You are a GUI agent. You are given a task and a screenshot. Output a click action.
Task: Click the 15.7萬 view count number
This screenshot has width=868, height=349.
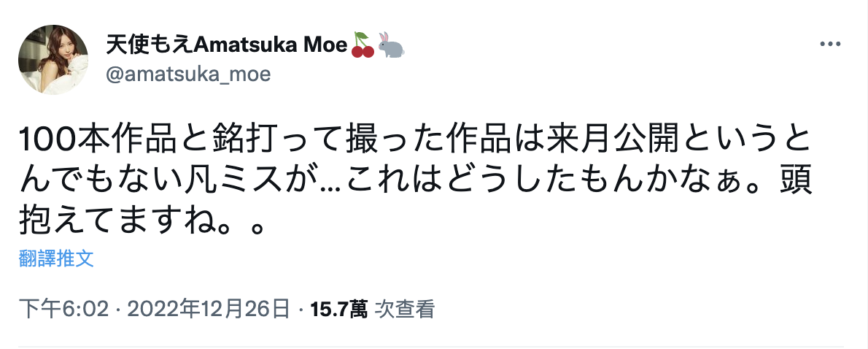point(338,310)
